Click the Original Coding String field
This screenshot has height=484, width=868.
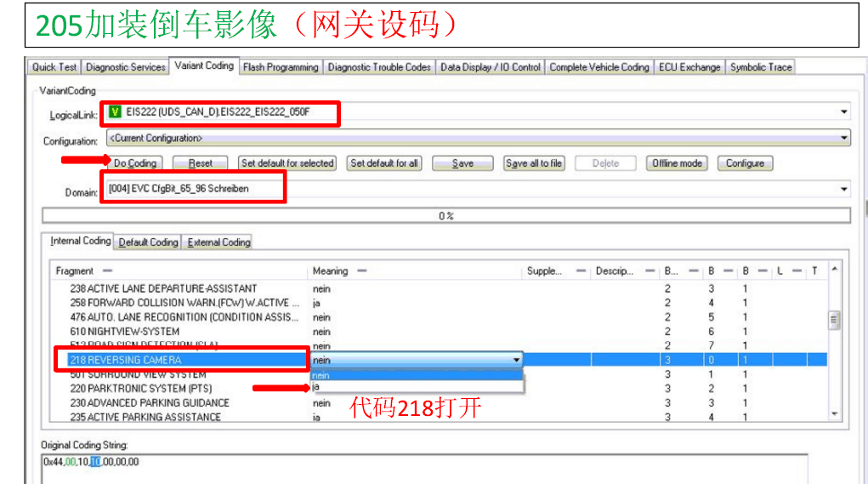[x=425, y=470]
